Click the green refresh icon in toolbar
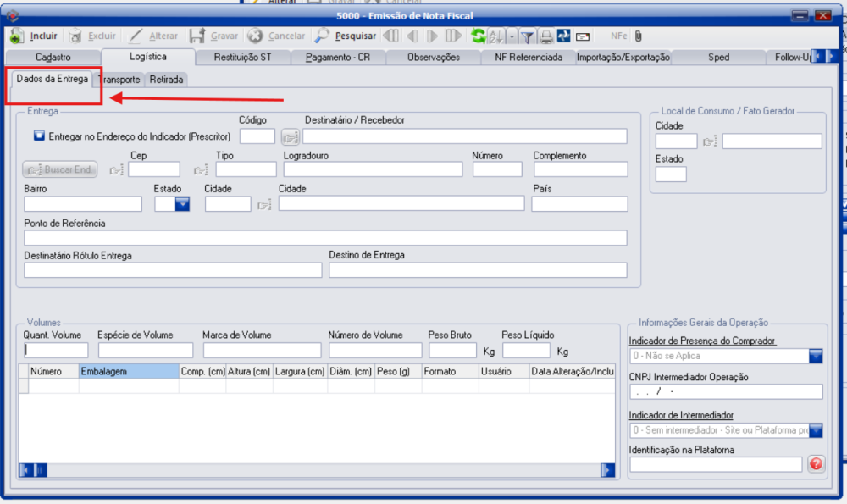Viewport: 847px width, 504px height. click(479, 36)
